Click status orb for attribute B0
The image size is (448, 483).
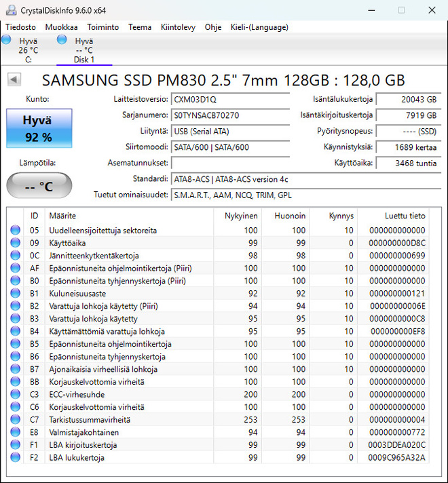tap(15, 281)
